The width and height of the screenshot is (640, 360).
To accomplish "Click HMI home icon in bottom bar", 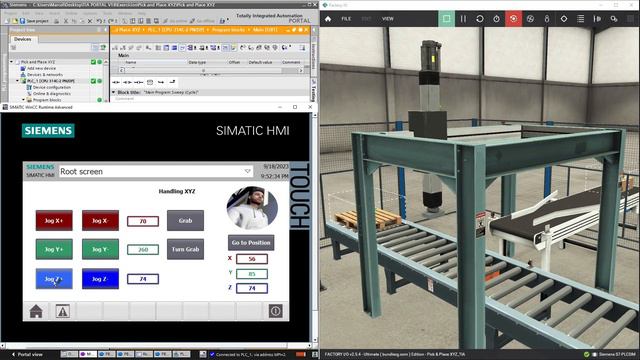I will (36, 311).
